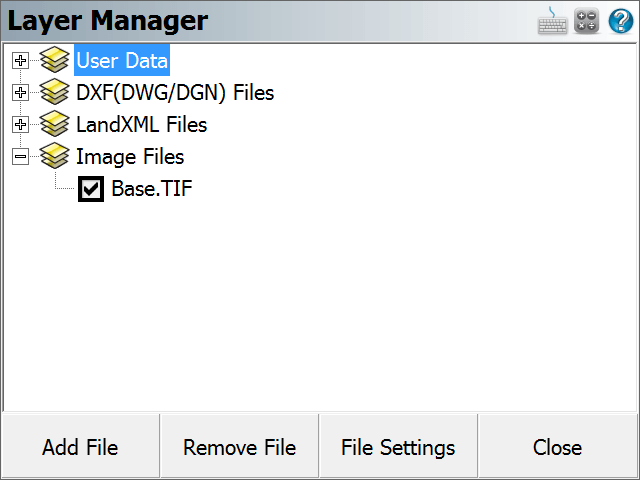Click the LandXML Files layers icon

(x=55, y=124)
